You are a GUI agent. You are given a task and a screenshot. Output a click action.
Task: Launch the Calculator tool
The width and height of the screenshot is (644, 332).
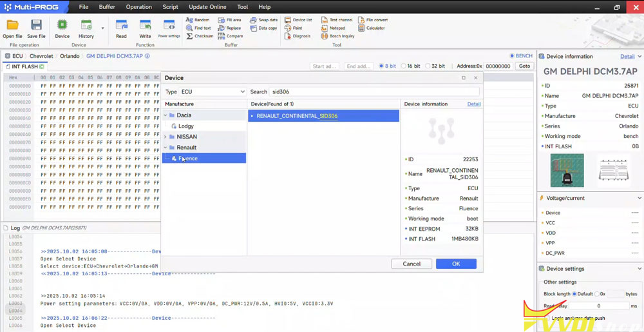click(x=372, y=28)
